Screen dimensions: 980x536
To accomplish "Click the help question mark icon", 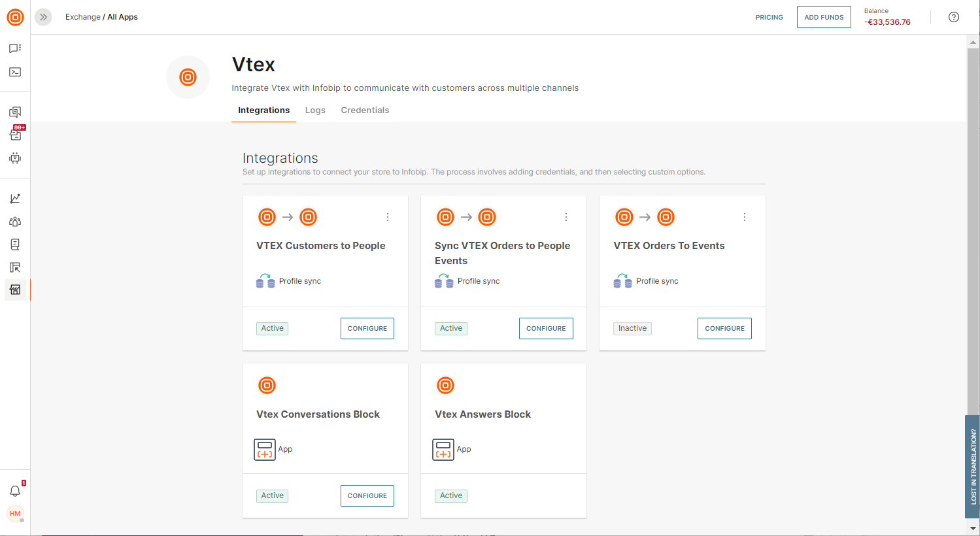I will coord(954,17).
